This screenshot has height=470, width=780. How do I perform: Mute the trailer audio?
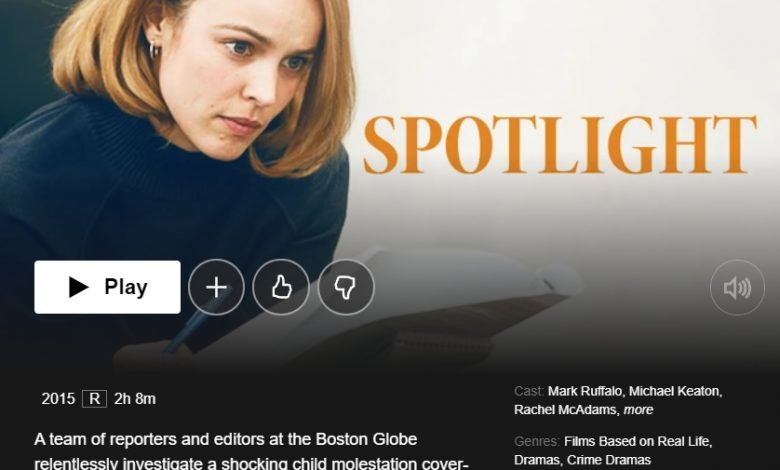pyautogui.click(x=737, y=287)
